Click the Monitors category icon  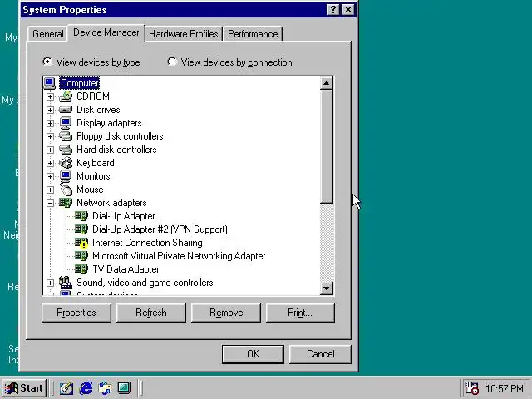[x=66, y=175]
